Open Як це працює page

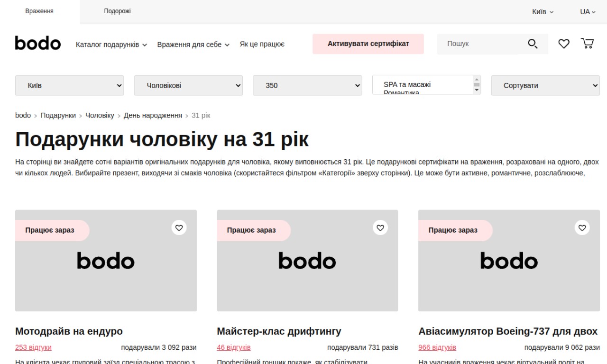click(x=262, y=45)
